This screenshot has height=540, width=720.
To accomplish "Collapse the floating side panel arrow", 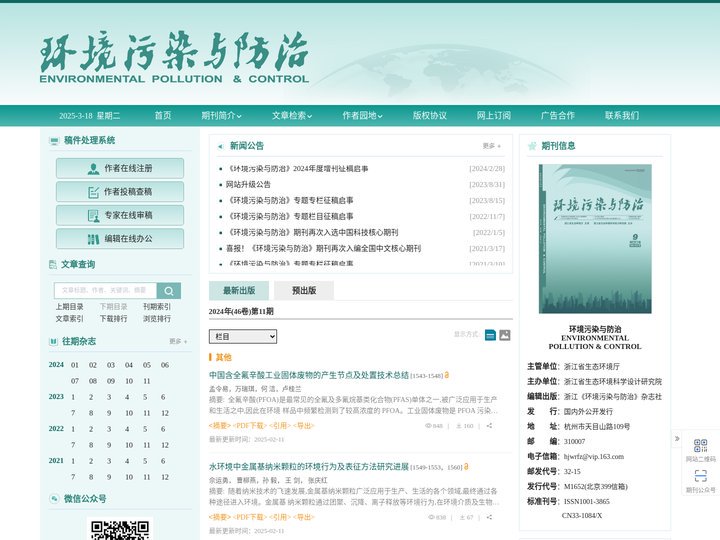I will (x=677, y=439).
